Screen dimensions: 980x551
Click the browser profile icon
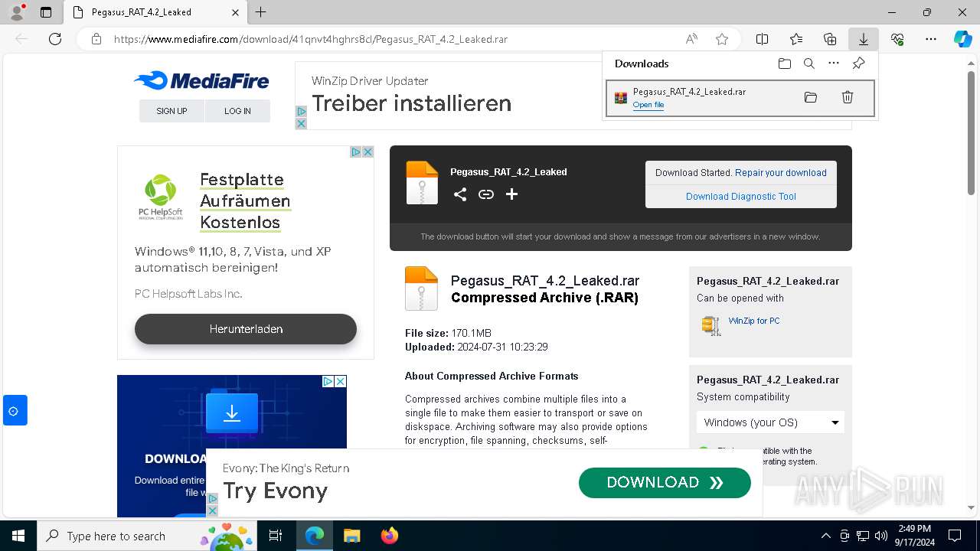[x=16, y=12]
